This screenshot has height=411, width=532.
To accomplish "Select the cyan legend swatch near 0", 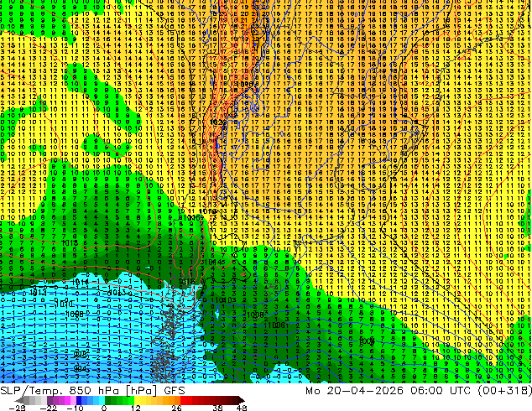I will point(102,400).
